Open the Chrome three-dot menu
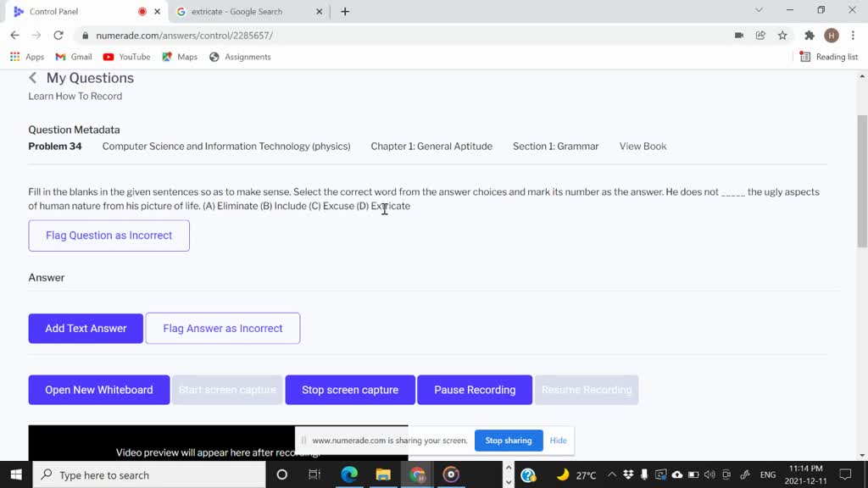Image resolution: width=868 pixels, height=488 pixels. coord(852,36)
